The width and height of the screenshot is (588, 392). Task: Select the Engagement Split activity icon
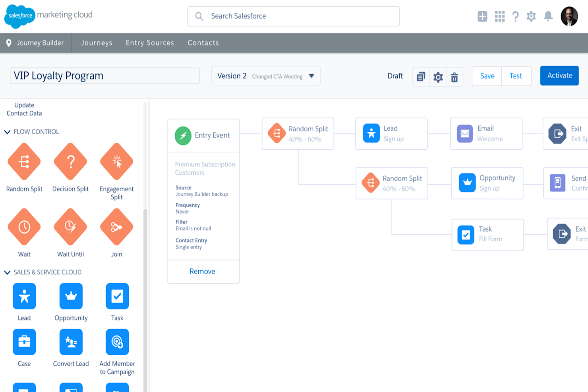pos(117,162)
